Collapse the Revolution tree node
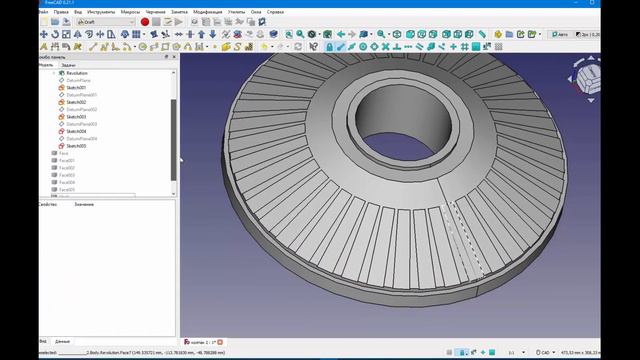The image size is (640, 360). (54, 73)
